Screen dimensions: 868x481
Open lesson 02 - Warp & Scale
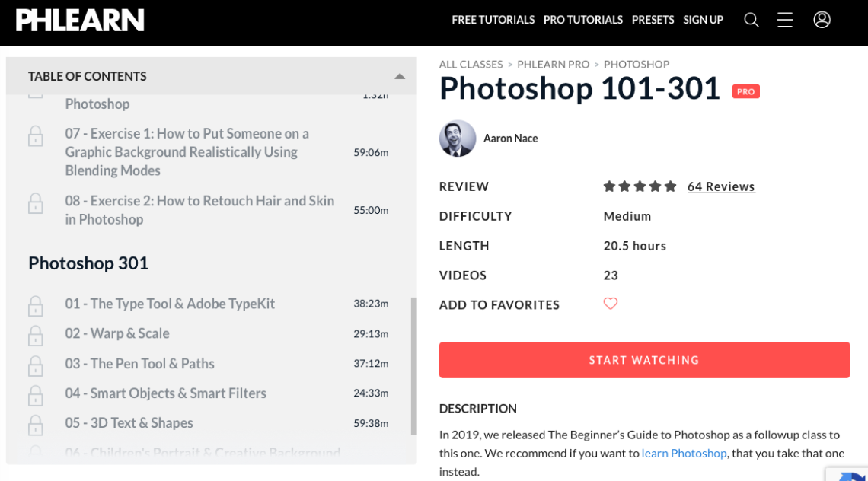pyautogui.click(x=117, y=334)
